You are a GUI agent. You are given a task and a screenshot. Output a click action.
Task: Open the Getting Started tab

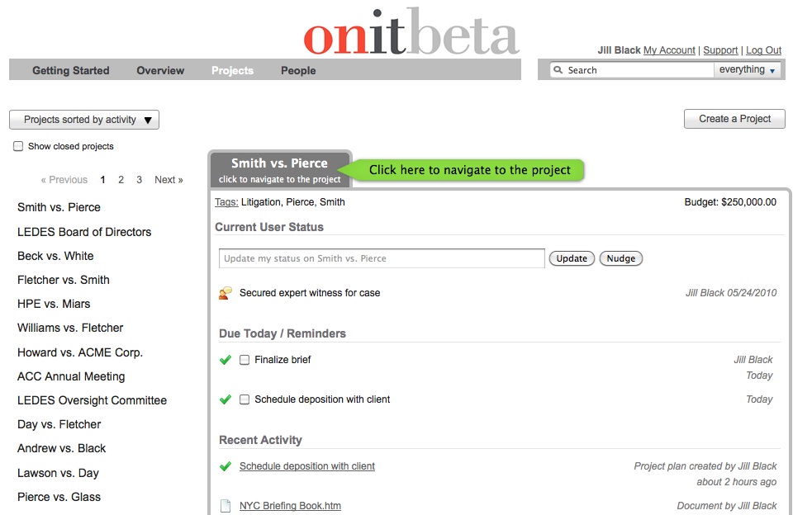71,70
